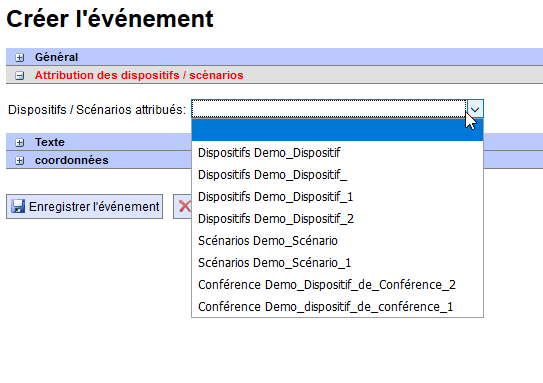
Task: Expand the Général section plus icon
Action: tap(20, 57)
